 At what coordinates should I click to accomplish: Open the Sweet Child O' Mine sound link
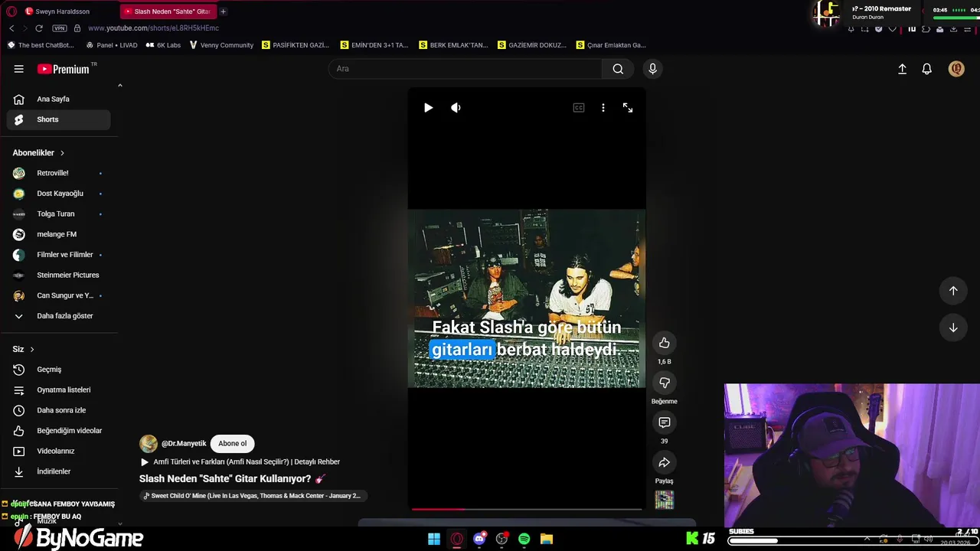coord(252,496)
